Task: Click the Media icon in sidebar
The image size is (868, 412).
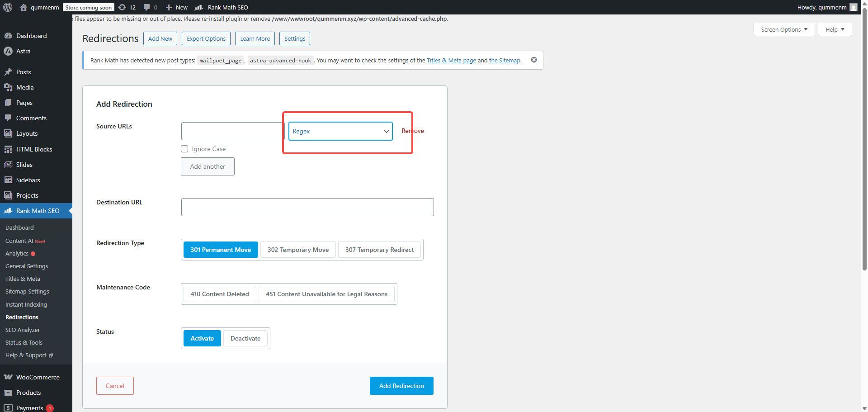Action: (x=8, y=87)
